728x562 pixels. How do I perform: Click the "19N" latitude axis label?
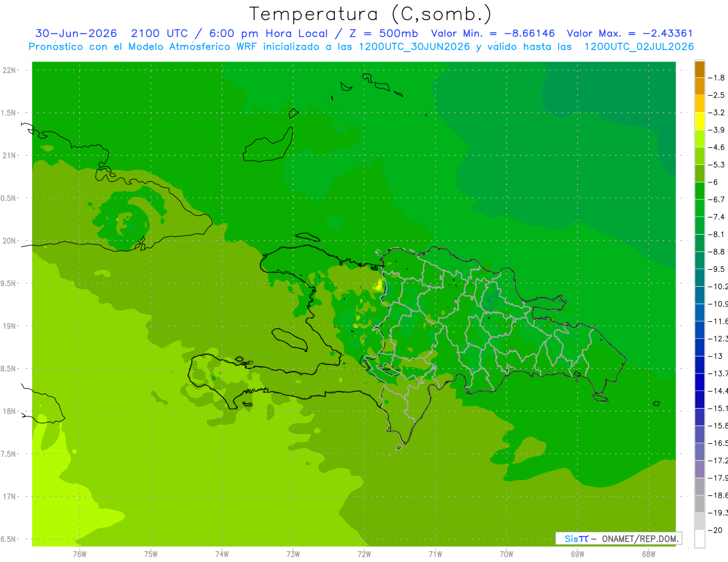coord(9,326)
